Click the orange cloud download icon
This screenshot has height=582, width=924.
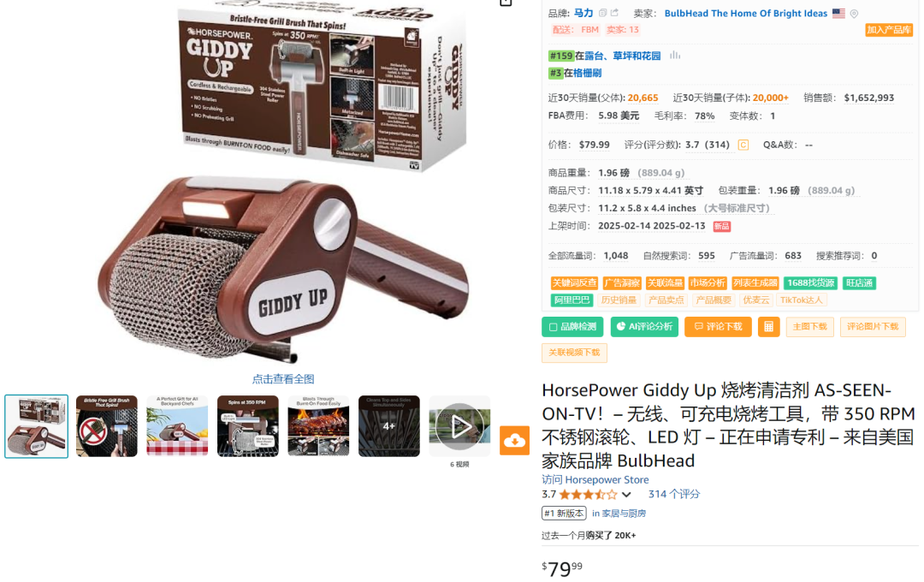[514, 441]
